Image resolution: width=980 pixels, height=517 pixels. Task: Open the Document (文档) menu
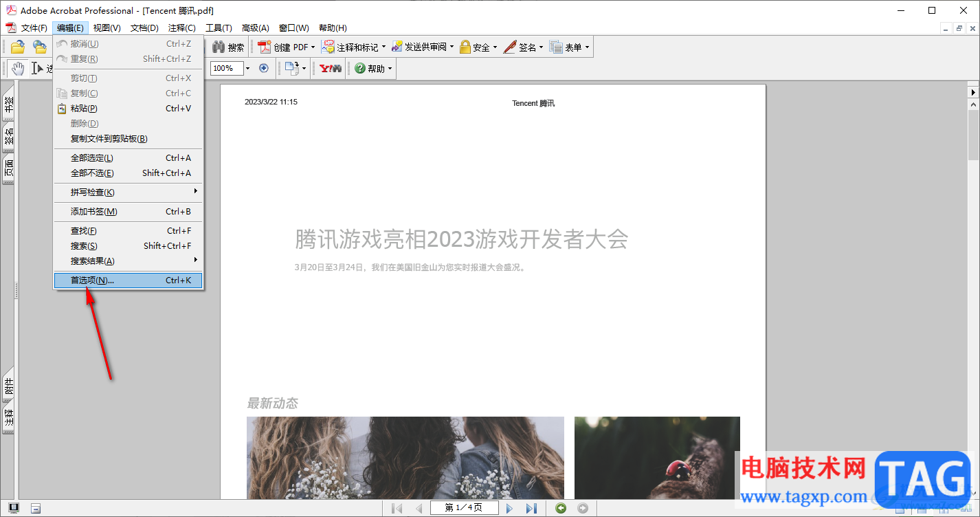click(x=144, y=27)
